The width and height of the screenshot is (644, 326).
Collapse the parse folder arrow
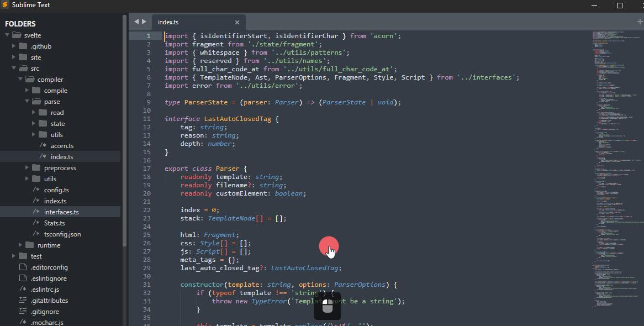27,102
